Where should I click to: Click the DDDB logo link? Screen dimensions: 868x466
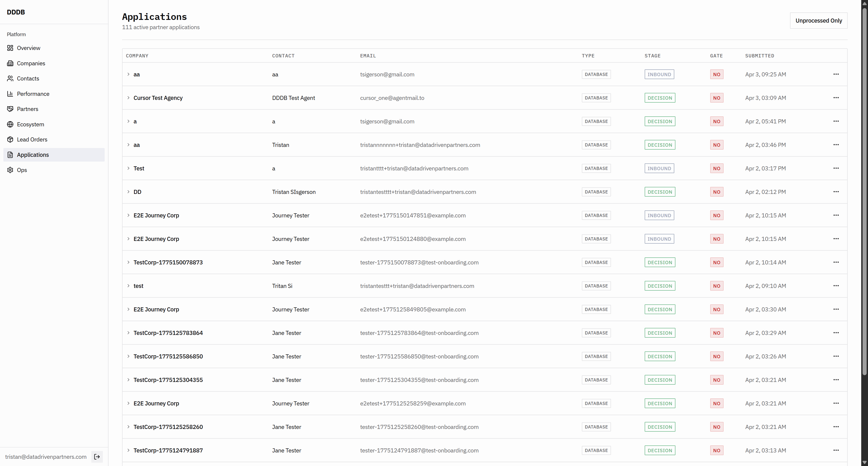pos(16,12)
